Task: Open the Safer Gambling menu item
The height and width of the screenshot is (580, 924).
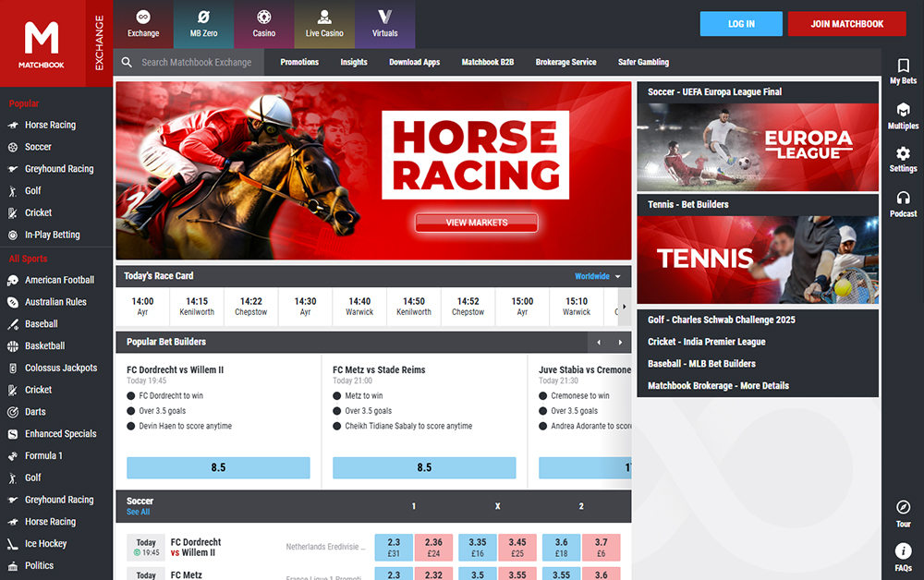Action: click(x=643, y=63)
